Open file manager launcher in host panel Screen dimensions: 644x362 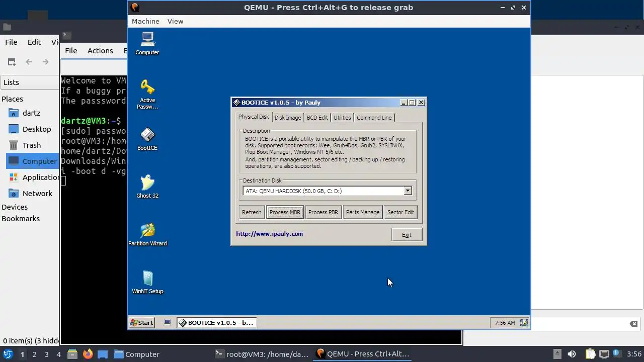(x=72, y=354)
